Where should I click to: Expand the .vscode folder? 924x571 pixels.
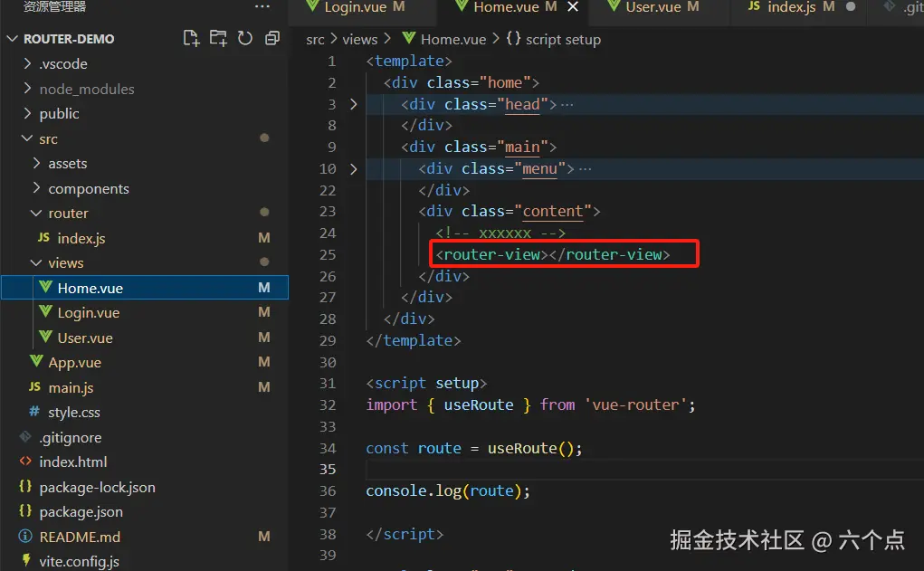click(26, 63)
